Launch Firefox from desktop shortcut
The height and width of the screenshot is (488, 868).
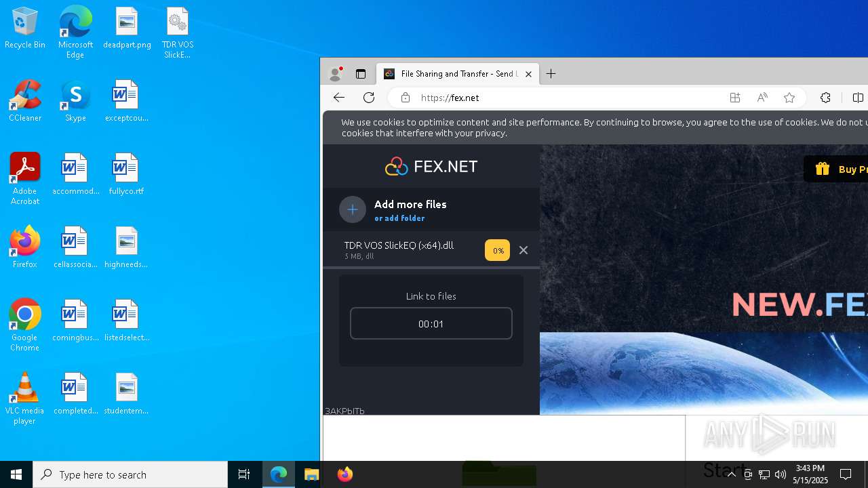point(25,247)
